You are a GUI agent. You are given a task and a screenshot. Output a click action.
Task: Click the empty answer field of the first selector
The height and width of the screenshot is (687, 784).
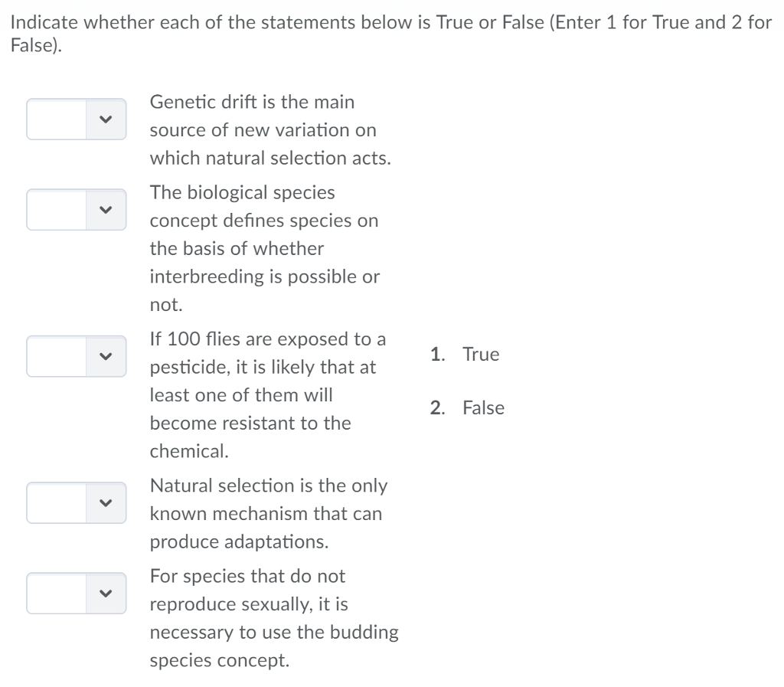pyautogui.click(x=57, y=119)
